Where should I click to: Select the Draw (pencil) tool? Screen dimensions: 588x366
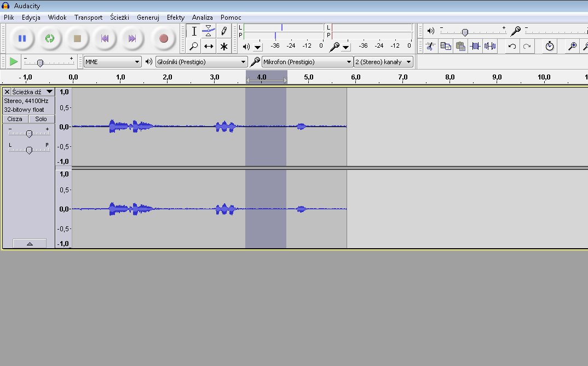coord(224,31)
